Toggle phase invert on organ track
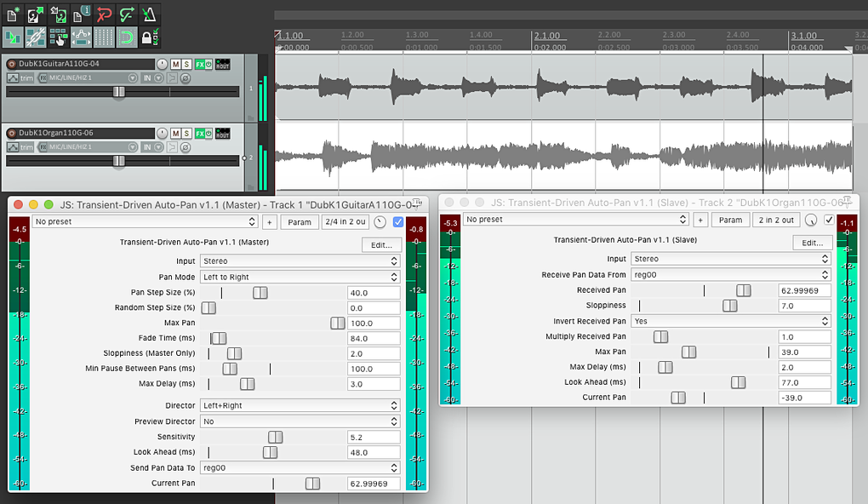The height and width of the screenshot is (504, 868). pyautogui.click(x=186, y=147)
